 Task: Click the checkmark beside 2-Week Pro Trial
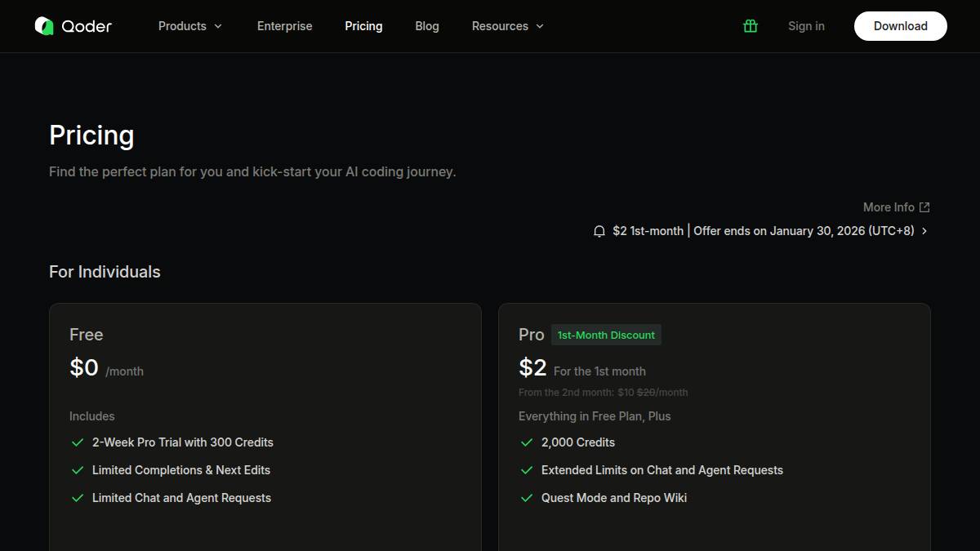point(78,442)
